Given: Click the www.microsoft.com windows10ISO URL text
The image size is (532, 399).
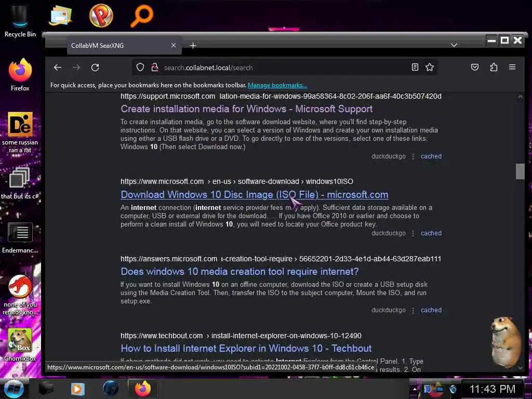Looking at the screenshot, I should 237,181.
